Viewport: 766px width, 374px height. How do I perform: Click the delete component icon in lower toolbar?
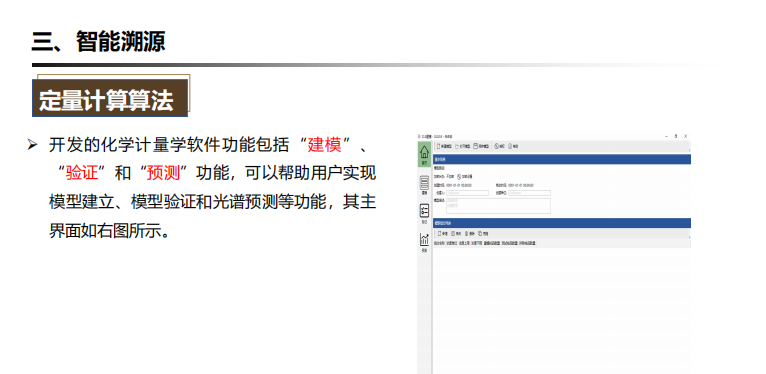pos(467,233)
